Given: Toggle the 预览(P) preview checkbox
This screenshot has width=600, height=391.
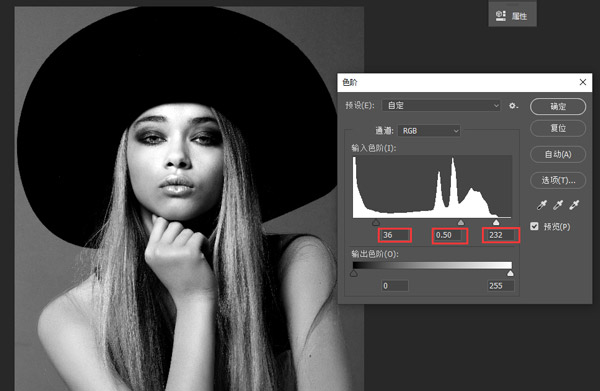Looking at the screenshot, I should (x=534, y=226).
